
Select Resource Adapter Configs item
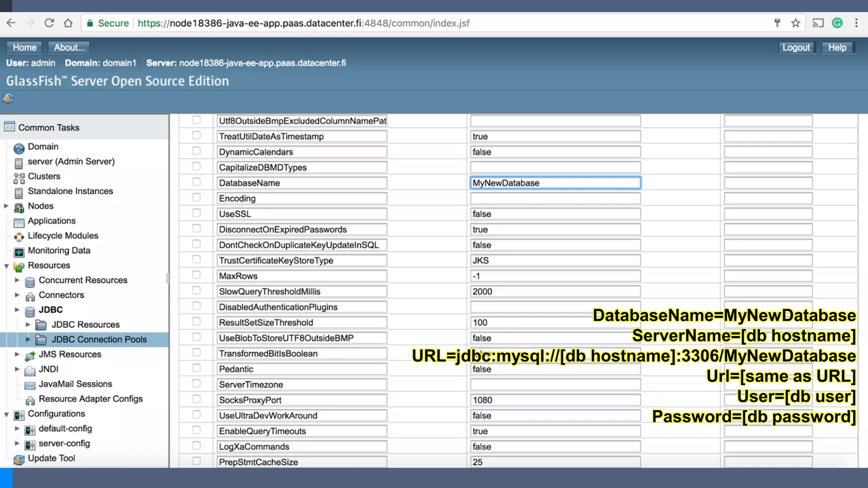pyautogui.click(x=91, y=399)
